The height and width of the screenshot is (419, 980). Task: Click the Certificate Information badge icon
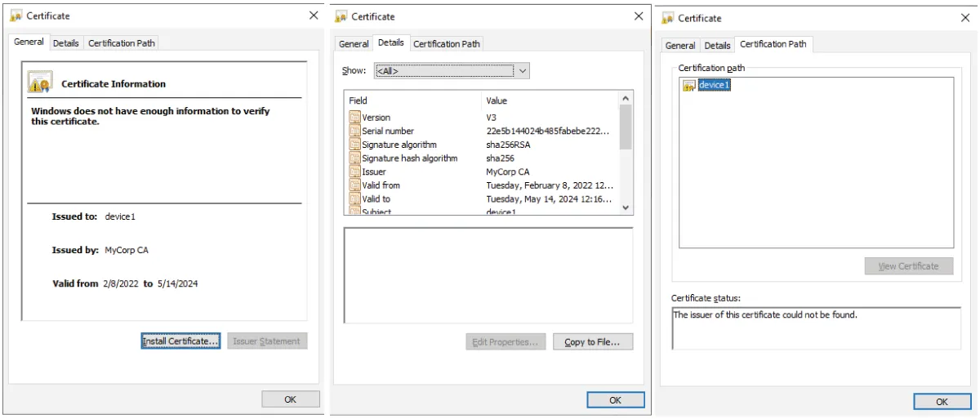click(x=40, y=82)
